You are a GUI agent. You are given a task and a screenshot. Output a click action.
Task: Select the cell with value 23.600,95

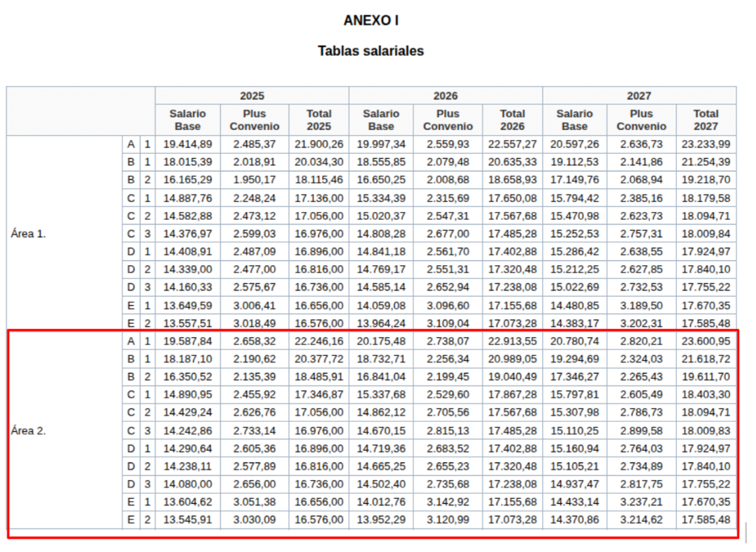(706, 341)
